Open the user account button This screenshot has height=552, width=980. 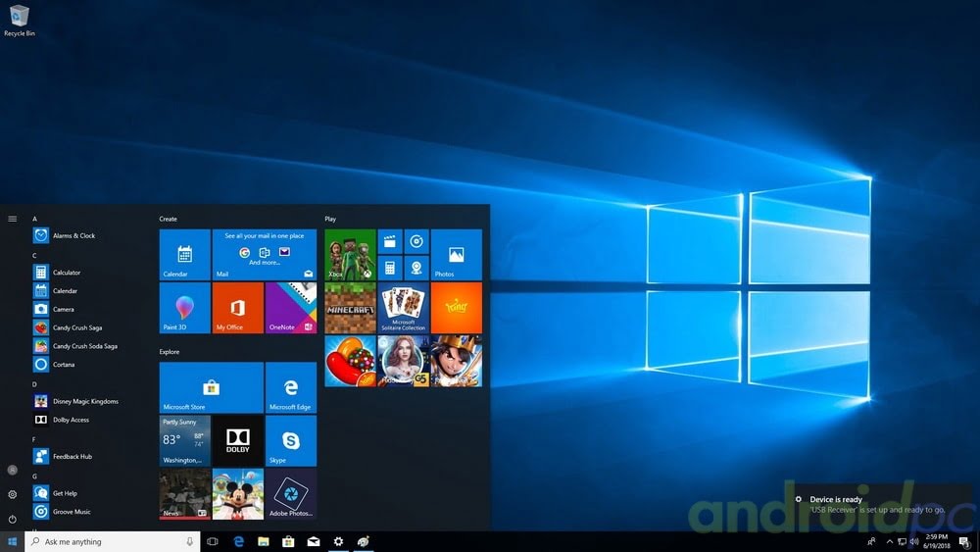click(12, 470)
